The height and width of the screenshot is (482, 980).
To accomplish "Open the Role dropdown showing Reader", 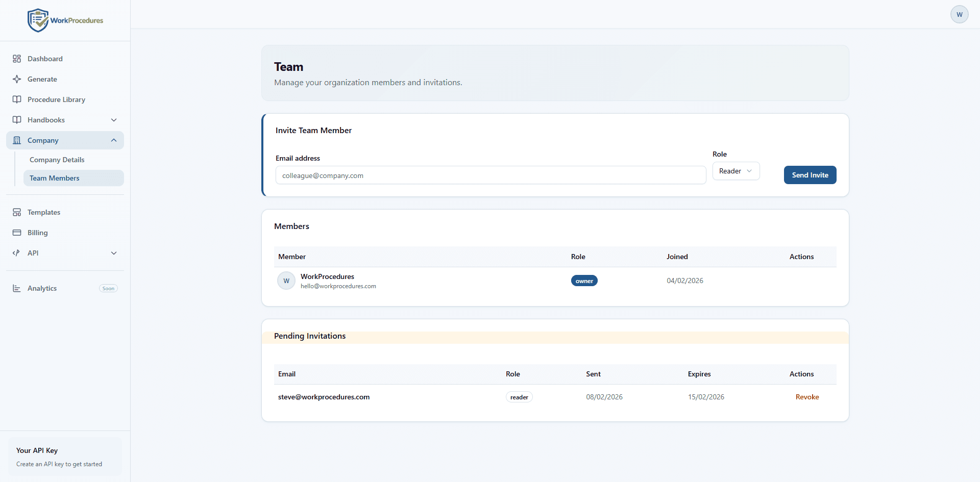I will pyautogui.click(x=736, y=171).
